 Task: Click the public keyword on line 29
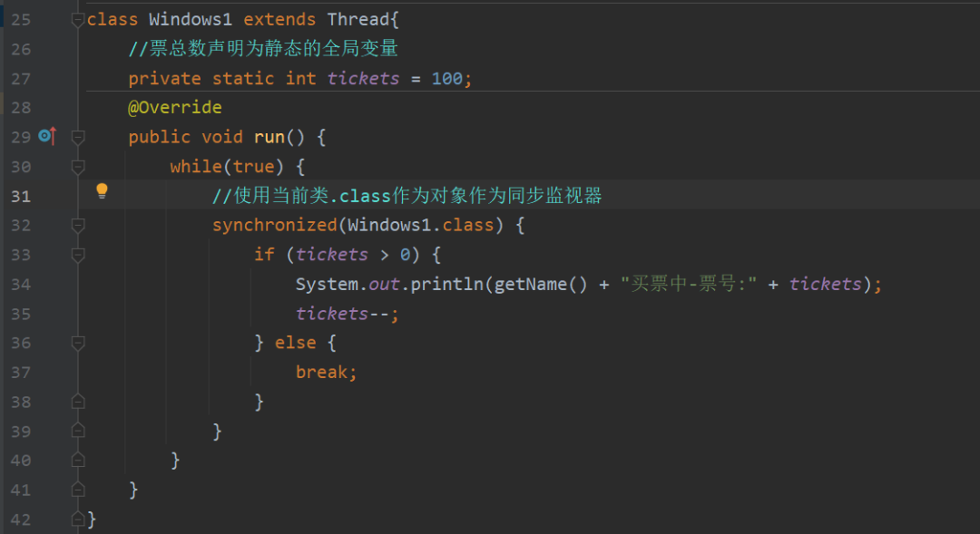160,137
